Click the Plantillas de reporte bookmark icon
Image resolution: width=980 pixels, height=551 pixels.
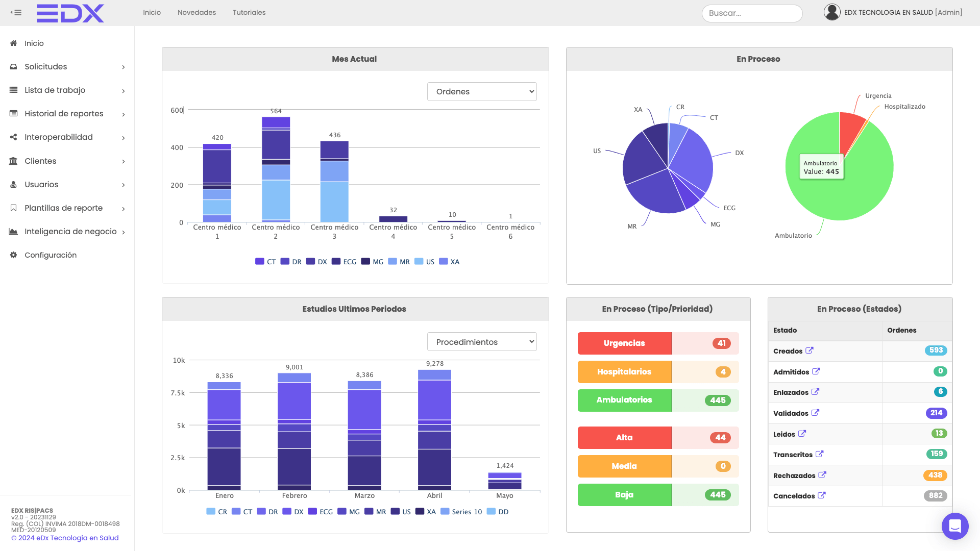tap(14, 208)
